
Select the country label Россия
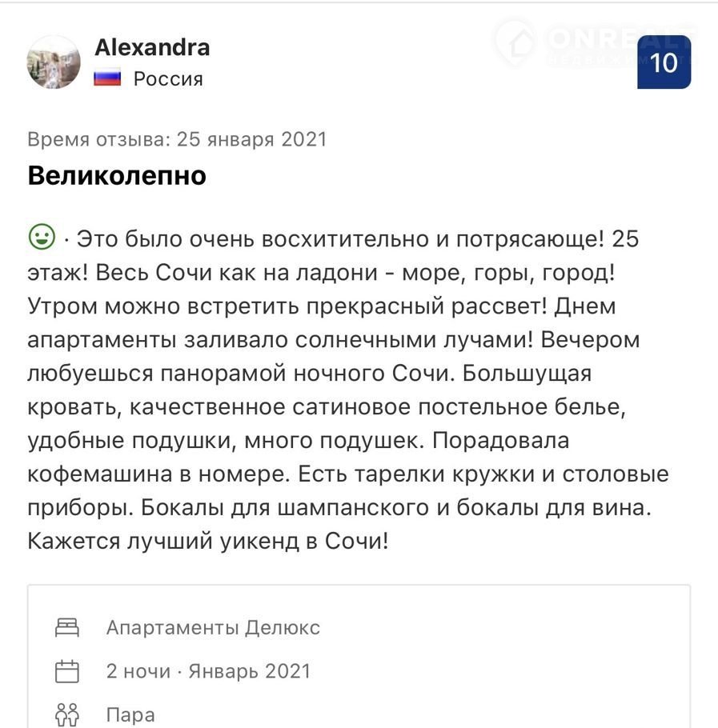[x=168, y=78]
